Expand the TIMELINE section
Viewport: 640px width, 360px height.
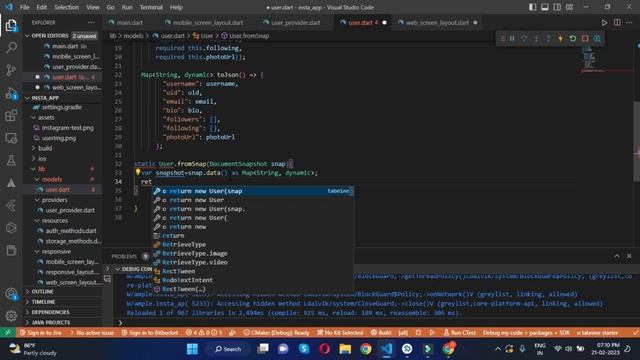pos(62,302)
